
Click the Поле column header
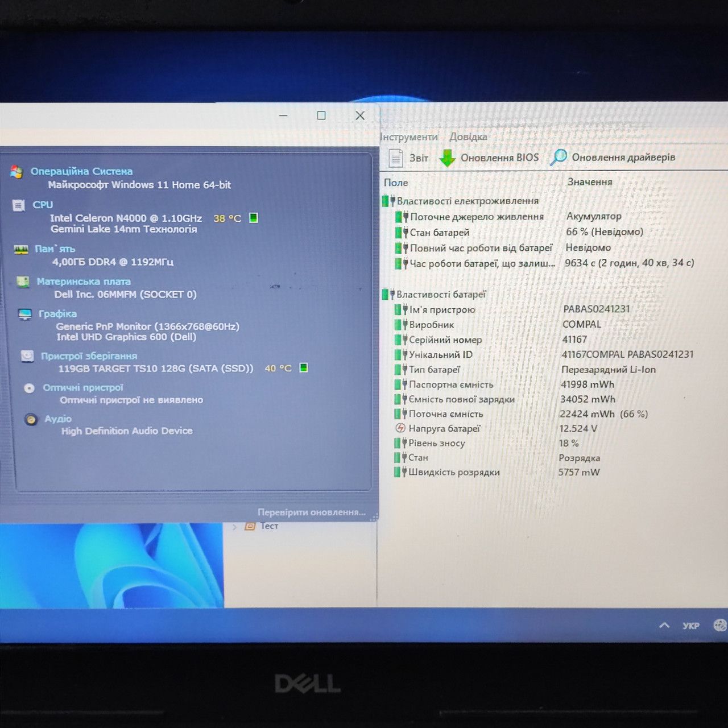click(x=396, y=183)
